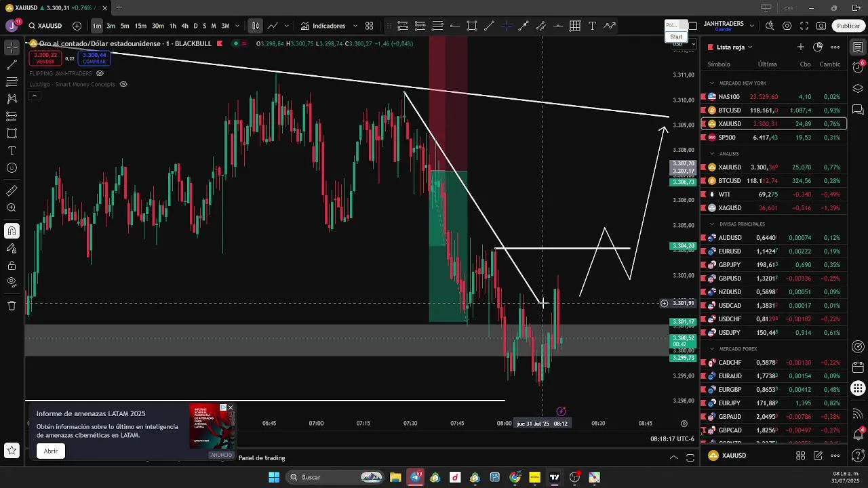868x488 pixels.
Task: Click the VENDER sell button
Action: (45, 58)
